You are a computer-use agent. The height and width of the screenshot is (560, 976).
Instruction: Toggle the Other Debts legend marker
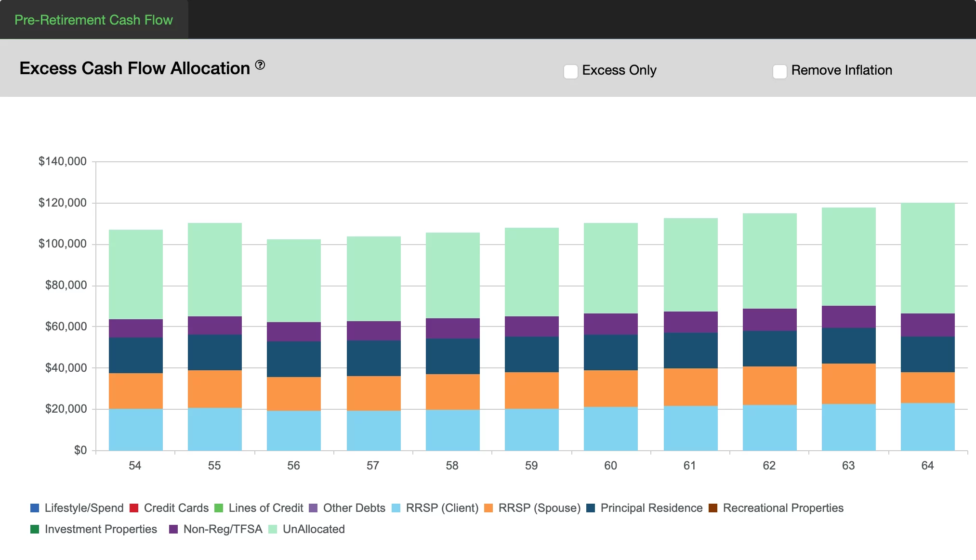(x=313, y=508)
